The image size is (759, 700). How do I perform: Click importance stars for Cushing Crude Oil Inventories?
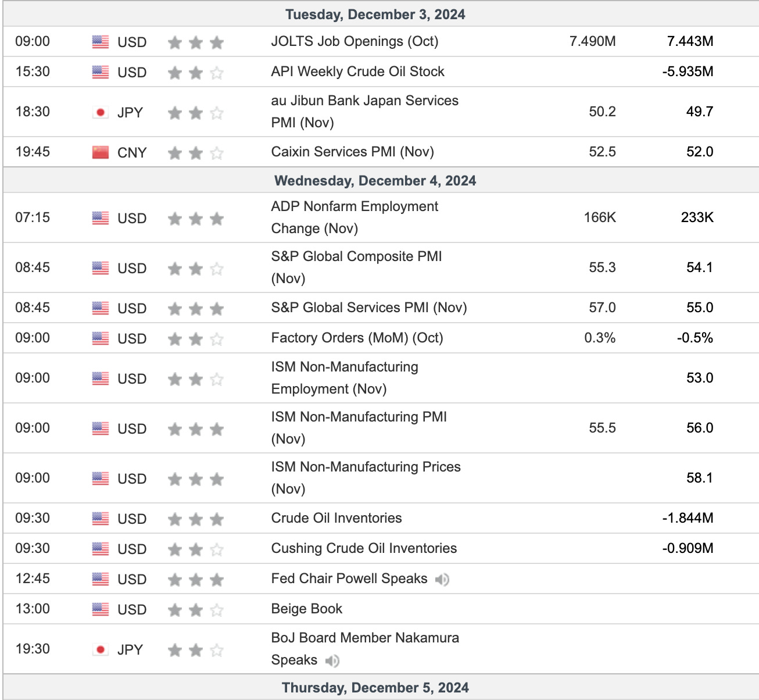pos(196,549)
